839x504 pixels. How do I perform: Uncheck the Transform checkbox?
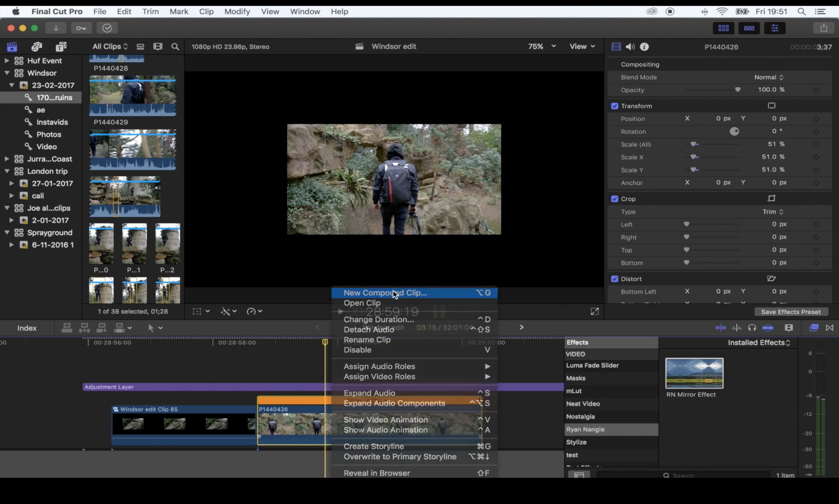click(615, 106)
